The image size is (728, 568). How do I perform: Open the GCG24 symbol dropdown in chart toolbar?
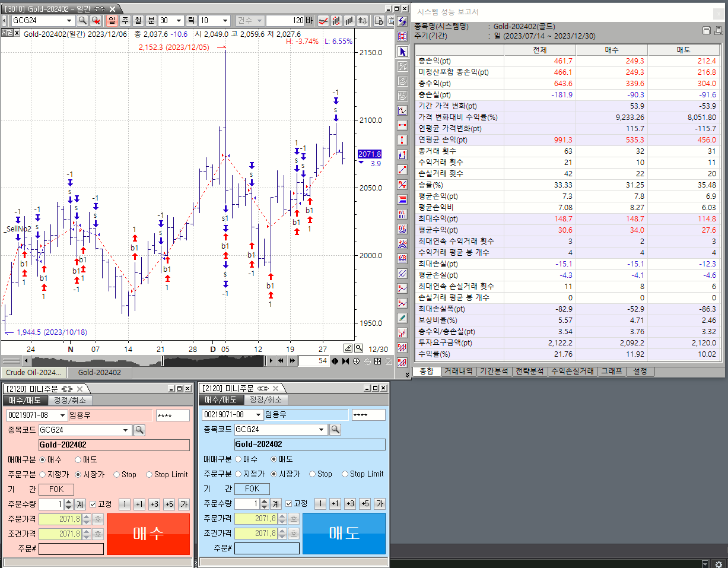coord(69,21)
